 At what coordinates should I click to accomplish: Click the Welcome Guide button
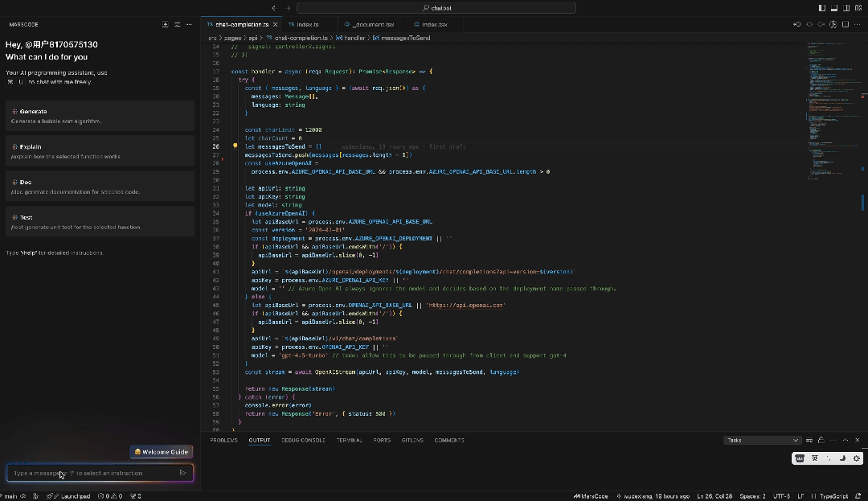coord(162,452)
